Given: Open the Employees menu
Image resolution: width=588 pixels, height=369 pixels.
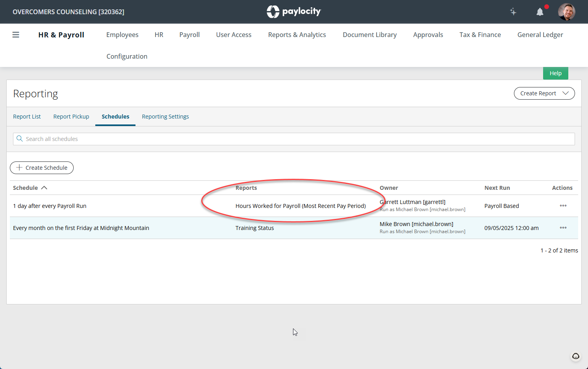Looking at the screenshot, I should click(x=122, y=35).
